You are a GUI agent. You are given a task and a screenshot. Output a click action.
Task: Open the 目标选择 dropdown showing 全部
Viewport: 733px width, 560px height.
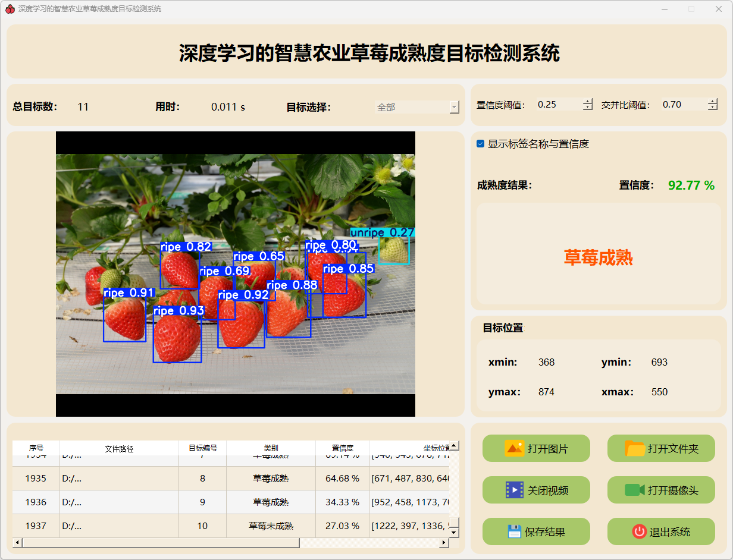pos(417,107)
